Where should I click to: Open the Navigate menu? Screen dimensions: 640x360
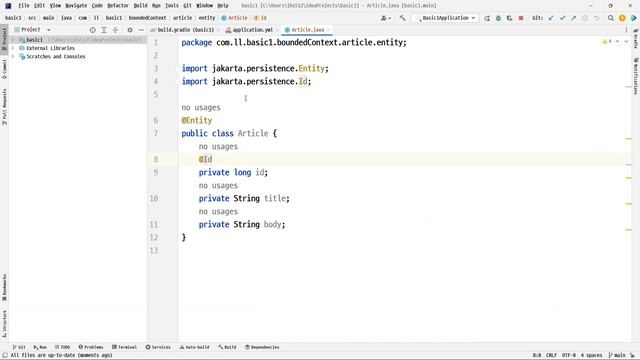pyautogui.click(x=76, y=6)
